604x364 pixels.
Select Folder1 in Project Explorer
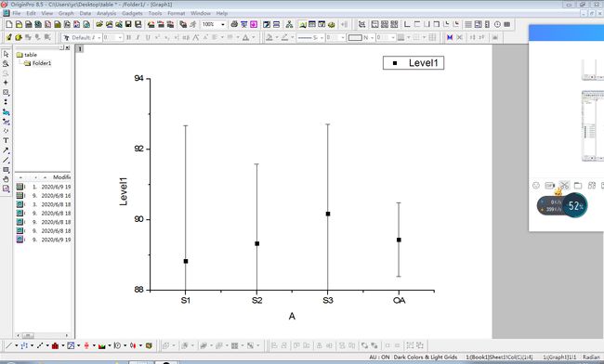(38, 63)
